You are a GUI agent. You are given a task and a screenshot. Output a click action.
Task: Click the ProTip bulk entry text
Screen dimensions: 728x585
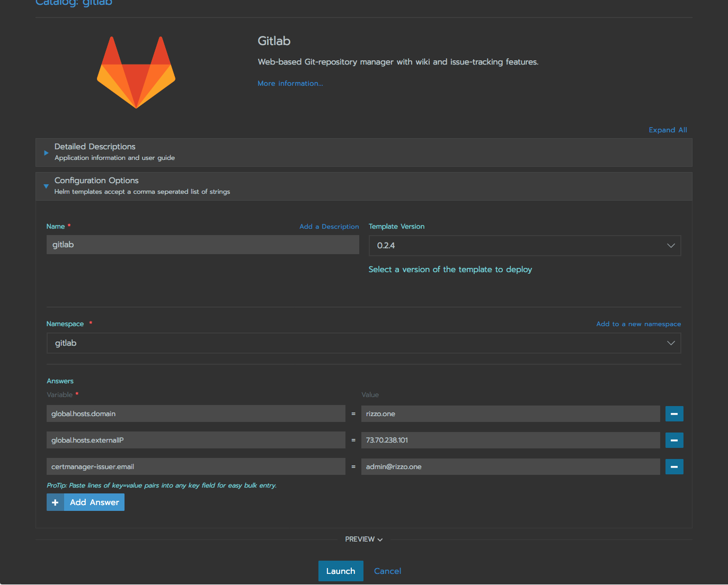click(x=162, y=485)
